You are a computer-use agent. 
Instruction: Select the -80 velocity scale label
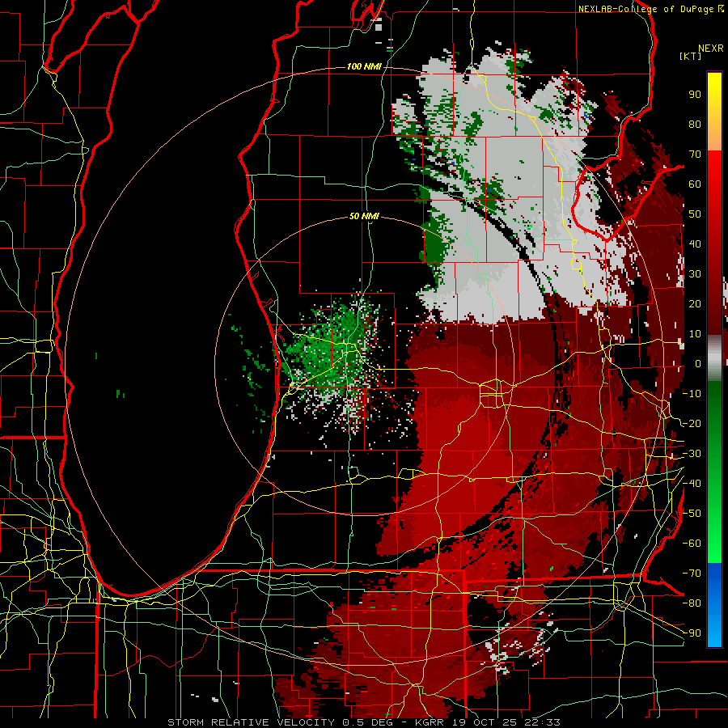[x=692, y=603]
